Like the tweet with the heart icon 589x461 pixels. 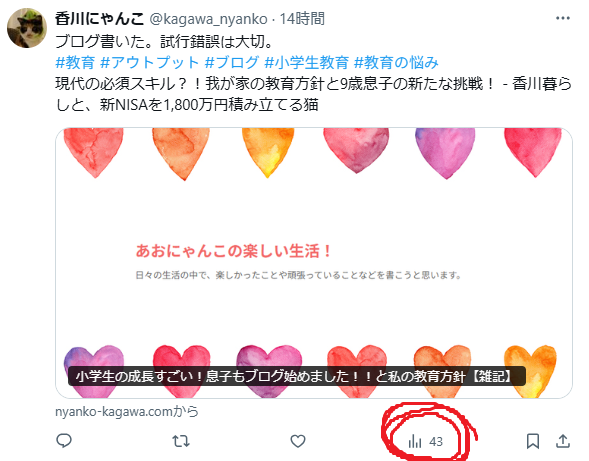point(298,441)
